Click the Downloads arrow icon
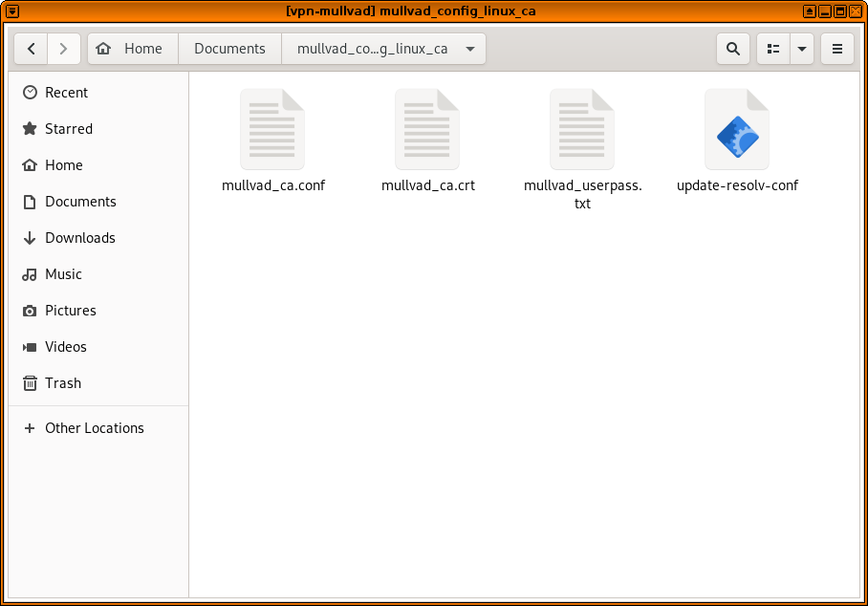 coord(30,238)
